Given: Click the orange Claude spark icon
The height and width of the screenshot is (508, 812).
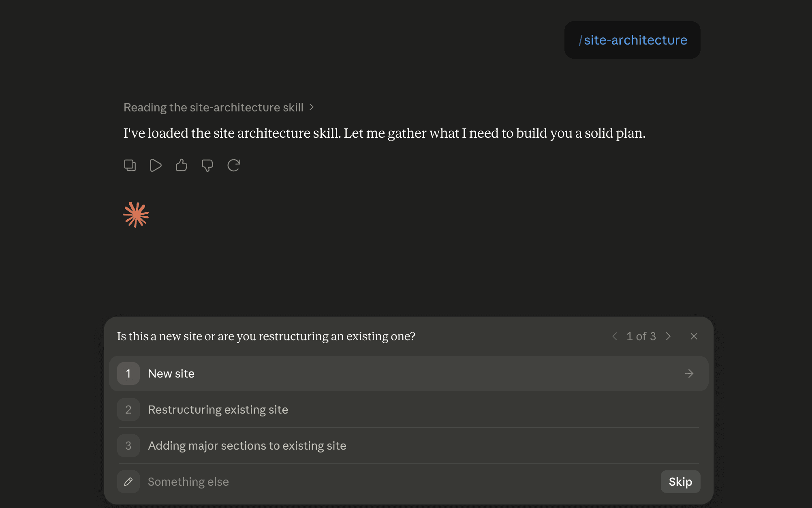Looking at the screenshot, I should coord(136,215).
